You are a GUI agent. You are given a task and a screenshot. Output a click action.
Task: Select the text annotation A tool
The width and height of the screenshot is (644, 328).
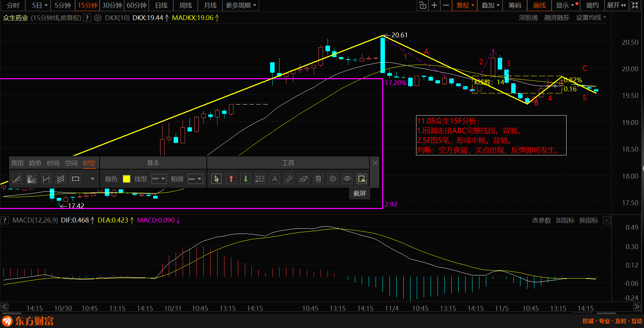(x=275, y=179)
